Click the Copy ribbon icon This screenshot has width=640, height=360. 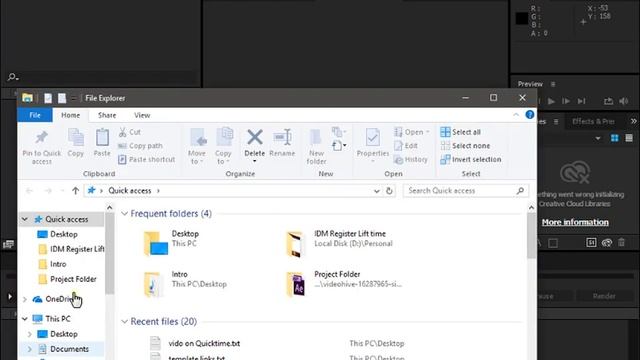coord(76,138)
